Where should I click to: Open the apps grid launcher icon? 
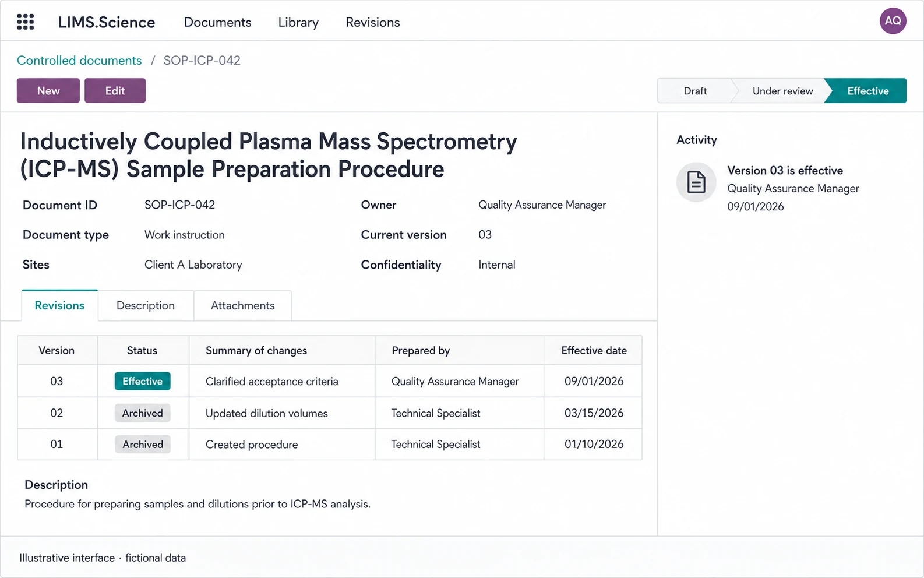pos(26,22)
